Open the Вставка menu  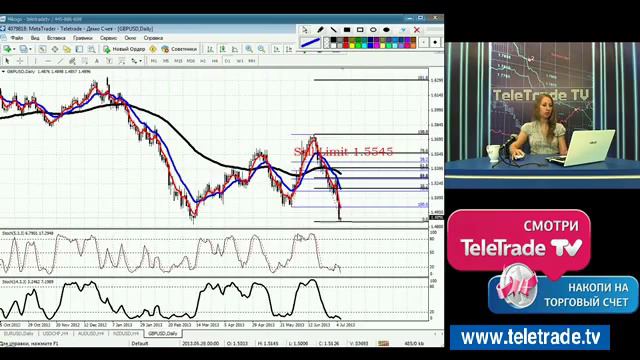56,38
